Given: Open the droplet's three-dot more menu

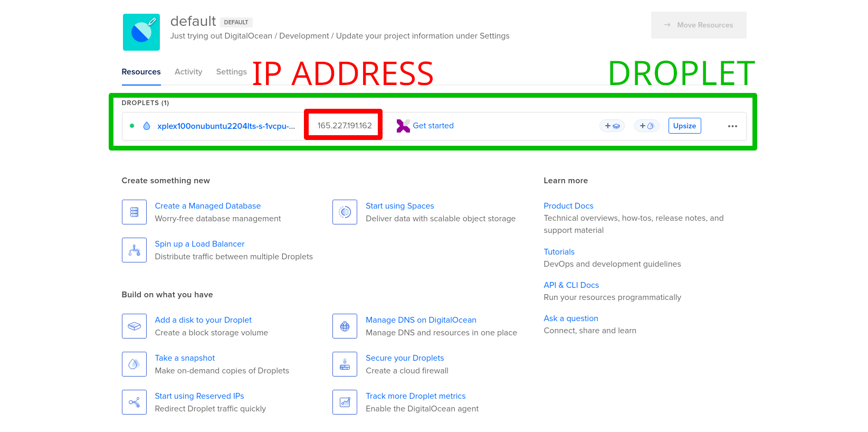Looking at the screenshot, I should point(732,126).
